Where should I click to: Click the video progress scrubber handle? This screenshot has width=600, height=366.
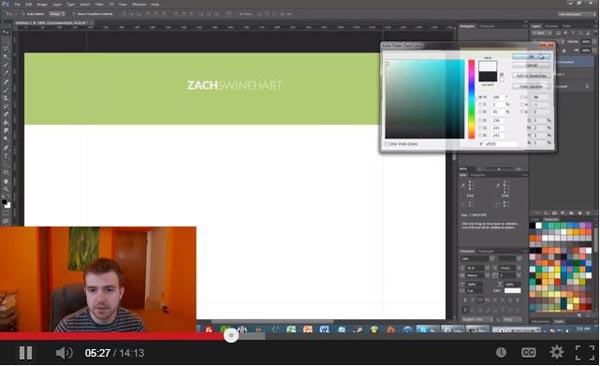[x=231, y=335]
